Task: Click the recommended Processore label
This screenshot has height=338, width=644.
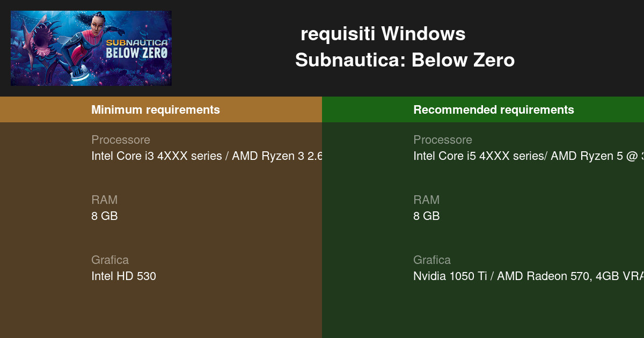Action: [x=442, y=139]
